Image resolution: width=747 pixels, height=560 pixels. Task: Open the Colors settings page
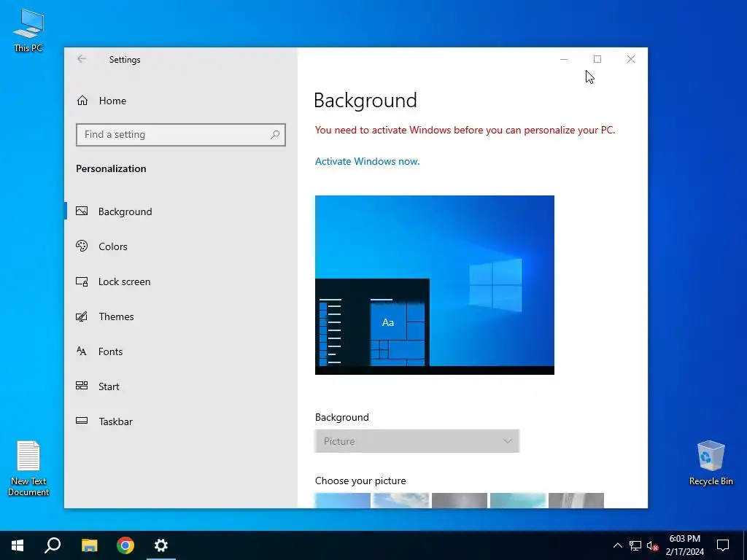coord(181,246)
